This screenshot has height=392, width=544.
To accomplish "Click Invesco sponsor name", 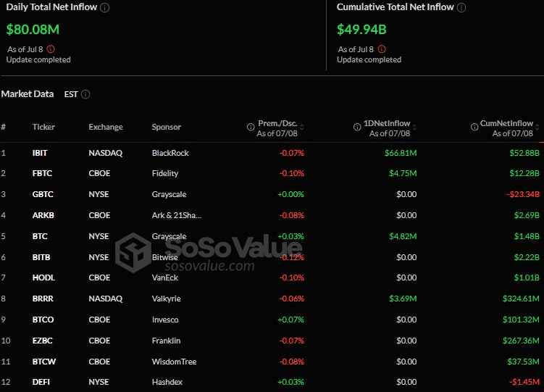I will pos(165,320).
